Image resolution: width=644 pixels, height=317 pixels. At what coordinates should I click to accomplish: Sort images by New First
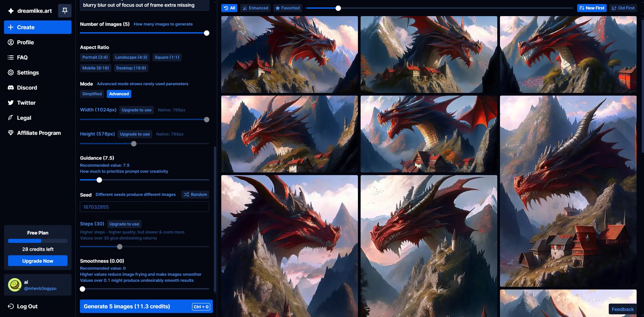[x=592, y=8]
